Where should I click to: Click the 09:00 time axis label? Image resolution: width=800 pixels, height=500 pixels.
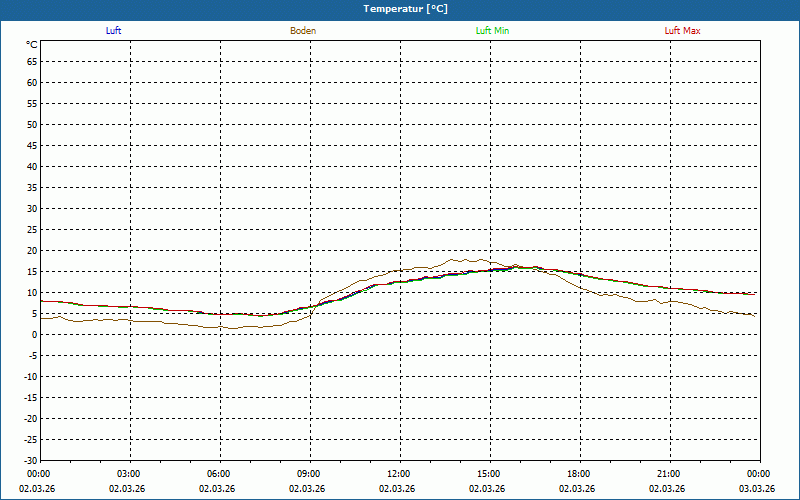pos(309,474)
